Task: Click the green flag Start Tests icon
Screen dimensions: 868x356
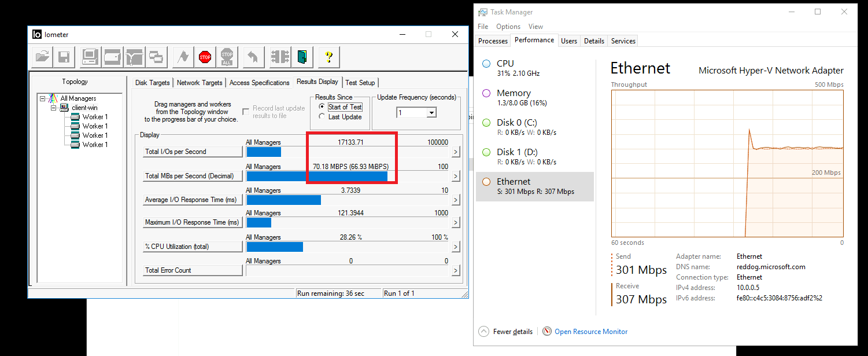Action: pyautogui.click(x=183, y=57)
